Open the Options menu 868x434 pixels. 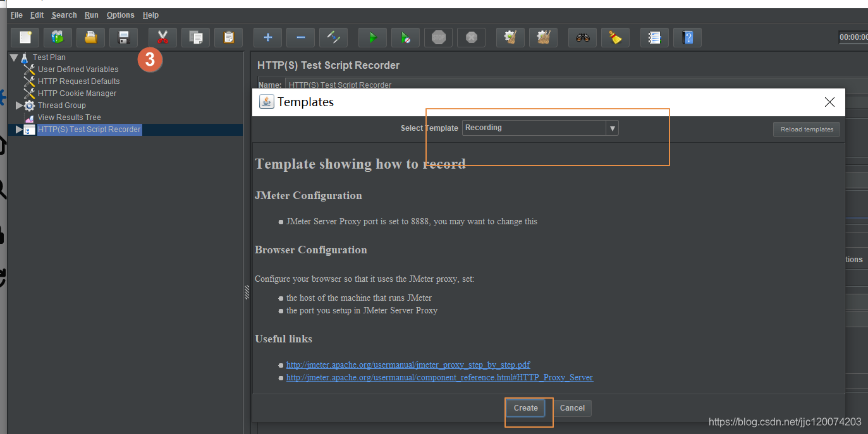(x=121, y=15)
